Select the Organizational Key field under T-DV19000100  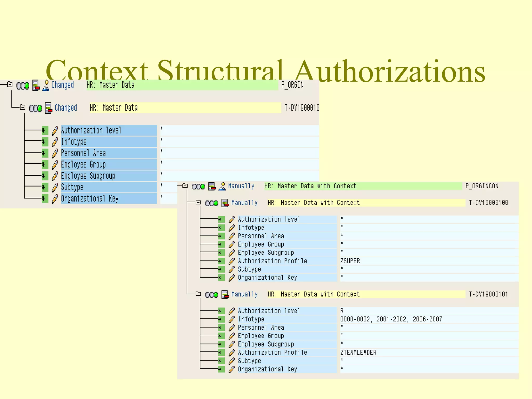[287, 278]
